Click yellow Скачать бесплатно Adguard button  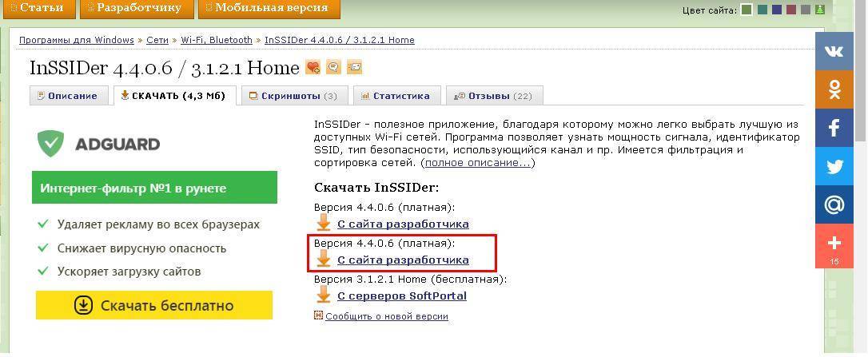tap(154, 305)
